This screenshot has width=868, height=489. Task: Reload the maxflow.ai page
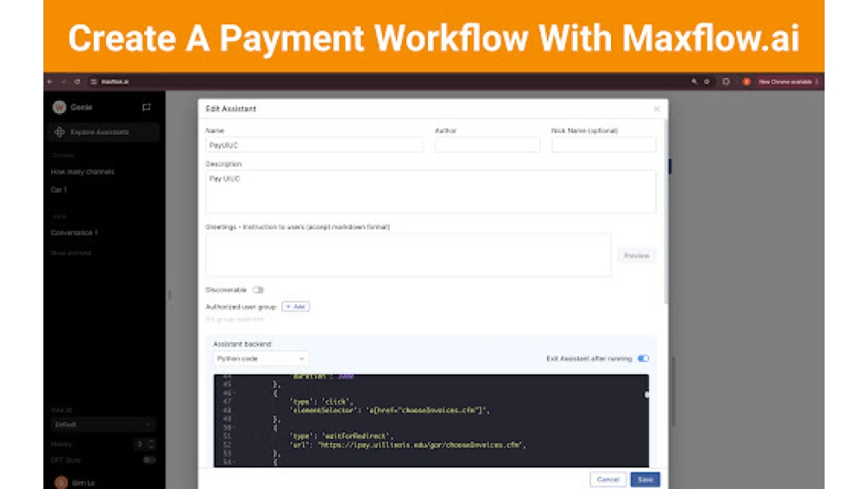coord(77,82)
